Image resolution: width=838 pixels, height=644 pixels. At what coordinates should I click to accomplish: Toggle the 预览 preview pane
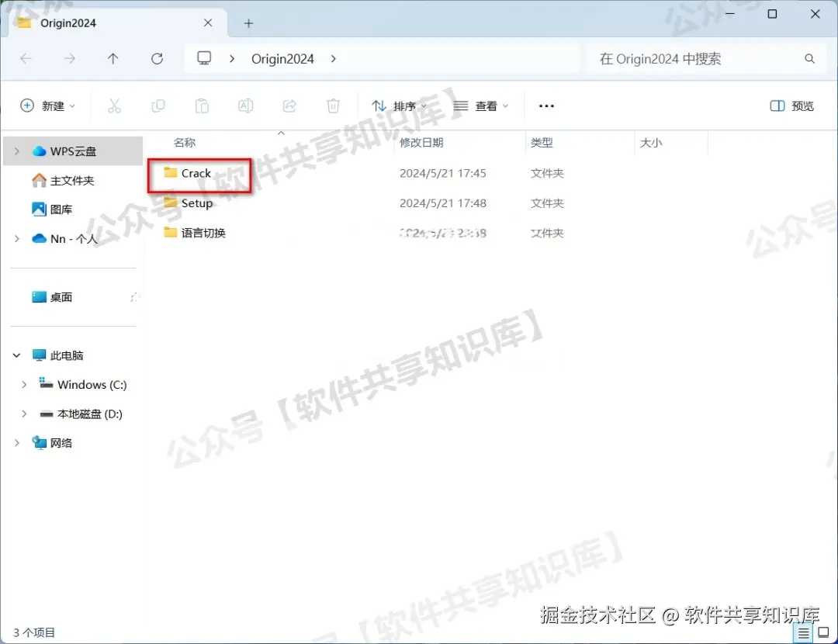[x=792, y=106]
